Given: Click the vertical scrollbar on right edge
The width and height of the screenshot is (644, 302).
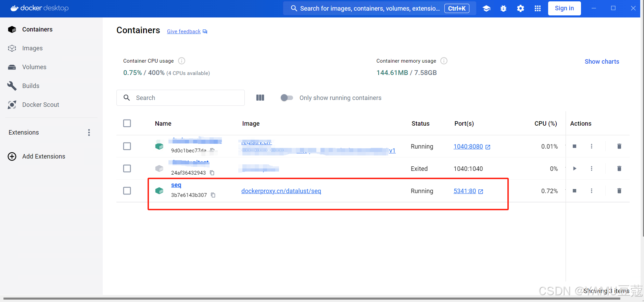Looking at the screenshot, I should 642,118.
